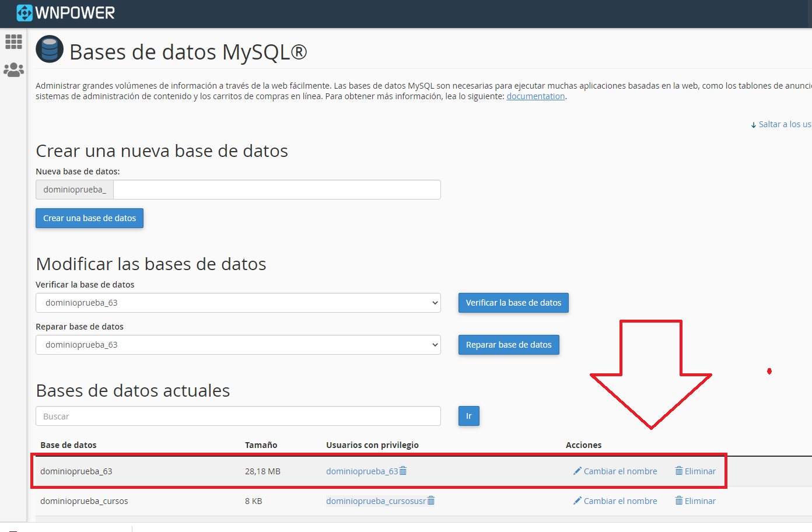Click the Buscar search field
The height and width of the screenshot is (532, 812).
pos(238,416)
